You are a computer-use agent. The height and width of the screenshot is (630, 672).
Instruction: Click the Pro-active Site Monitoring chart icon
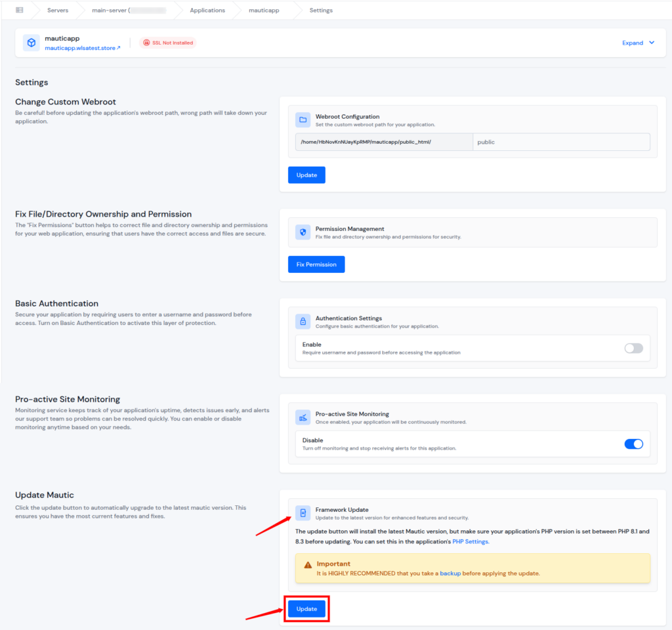(303, 417)
